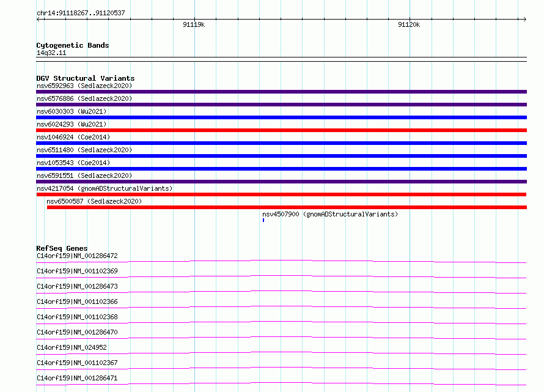Select the red bar under nsv6500587
The height and width of the screenshot is (392, 544).
[287, 207]
